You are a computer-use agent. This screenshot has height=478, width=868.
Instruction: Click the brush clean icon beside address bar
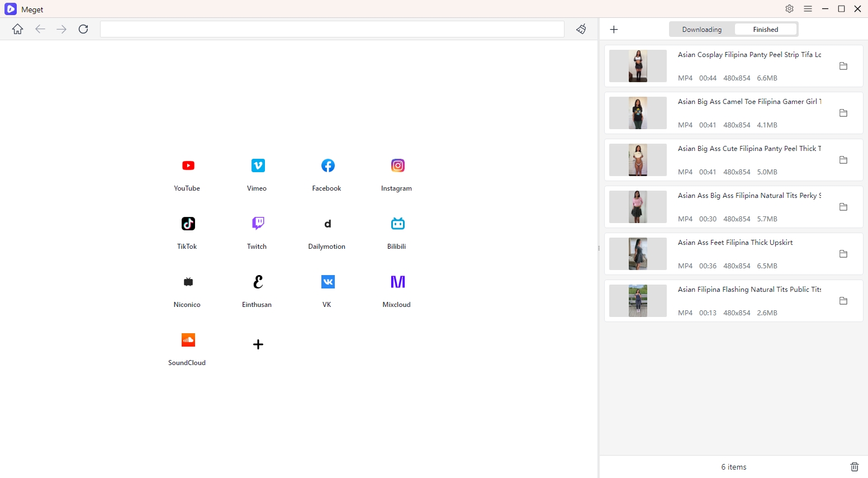[581, 29]
